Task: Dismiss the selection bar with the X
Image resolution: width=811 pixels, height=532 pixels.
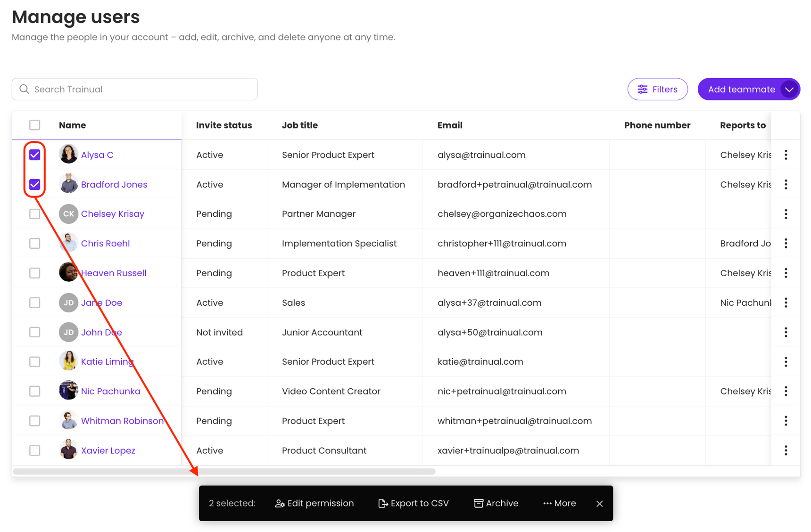Action: pyautogui.click(x=599, y=503)
